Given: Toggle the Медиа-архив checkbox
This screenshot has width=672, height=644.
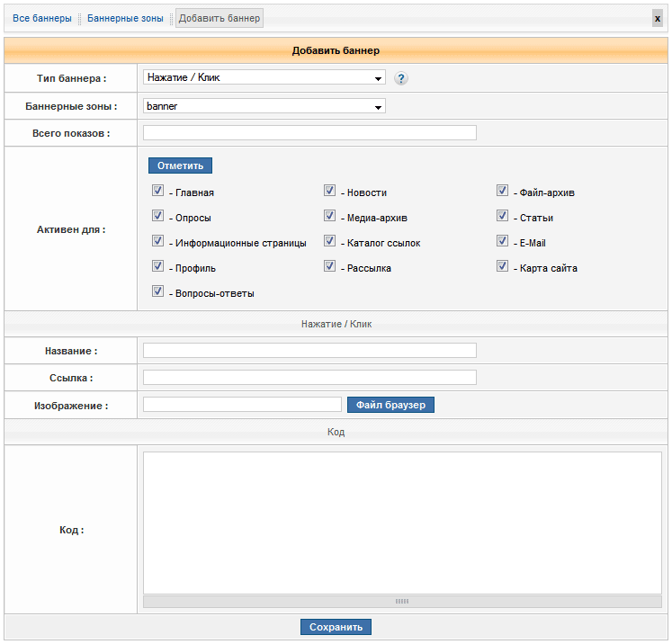Looking at the screenshot, I should (329, 217).
